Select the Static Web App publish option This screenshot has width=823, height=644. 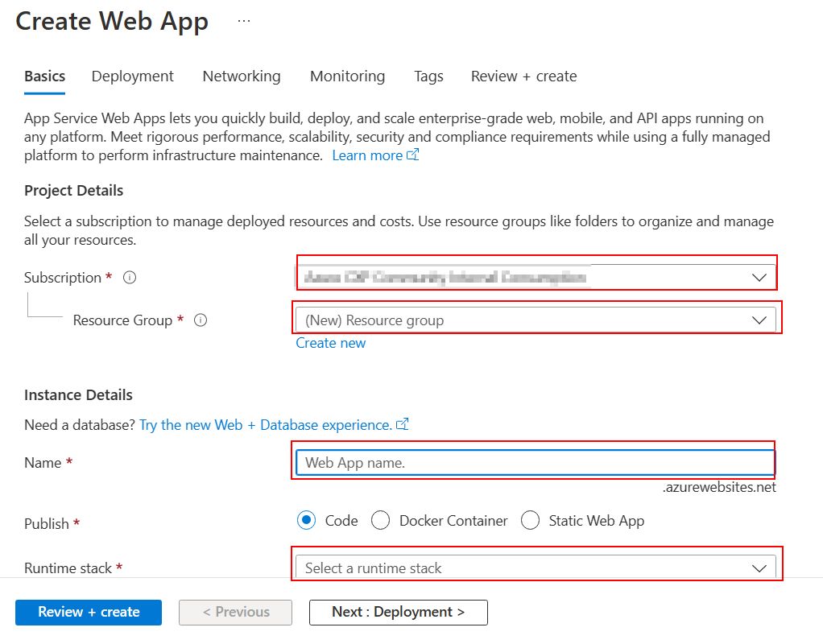(530, 521)
